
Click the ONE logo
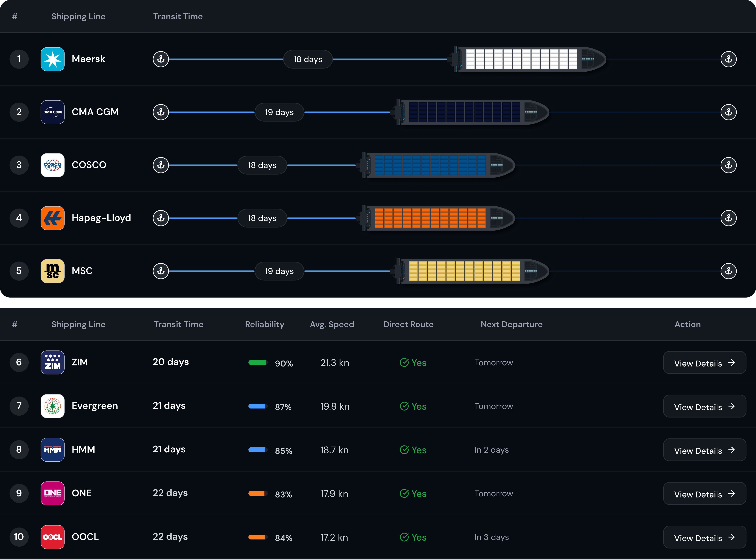[x=52, y=493]
